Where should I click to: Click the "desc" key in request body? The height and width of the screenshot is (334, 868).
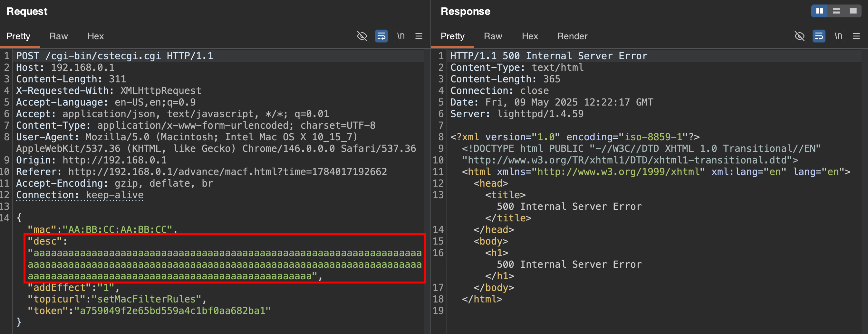coord(45,241)
